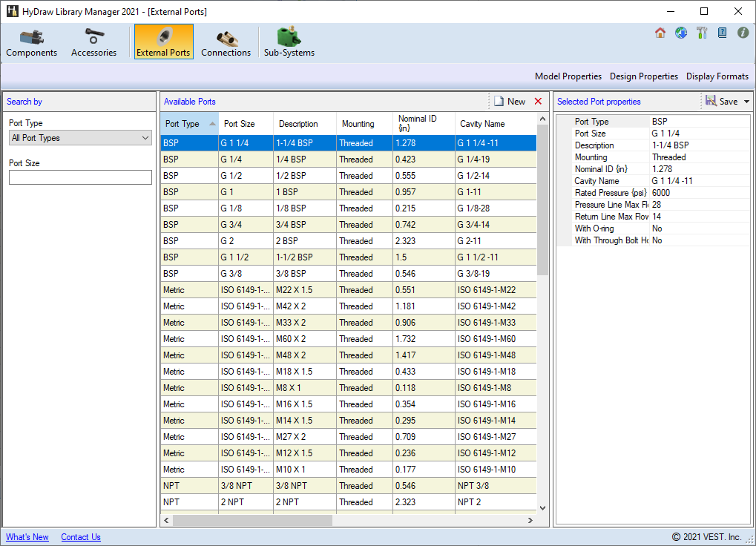756x546 pixels.
Task: Click the horizontal scrollbar left arrow
Action: 167,521
